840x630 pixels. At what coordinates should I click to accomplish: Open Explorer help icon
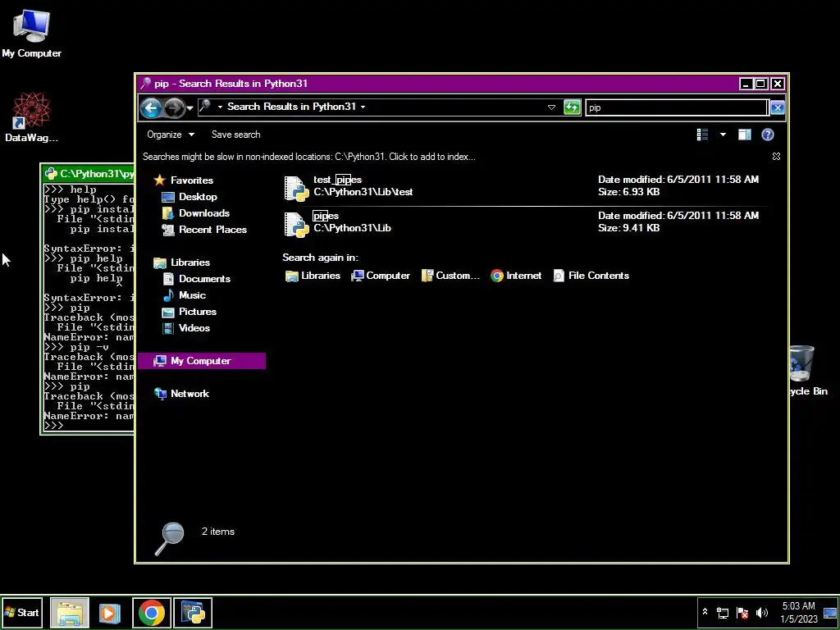[768, 135]
